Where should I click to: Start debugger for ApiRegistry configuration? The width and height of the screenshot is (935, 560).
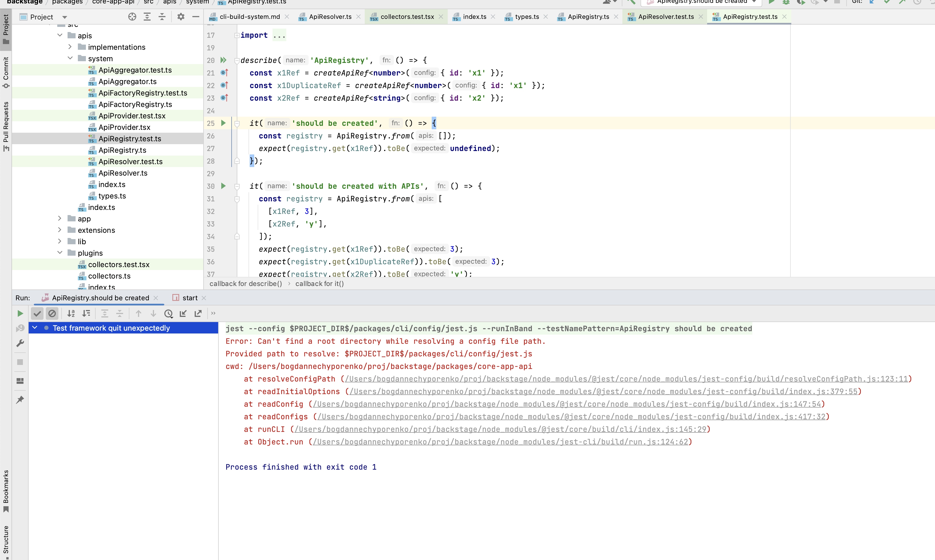point(786,2)
